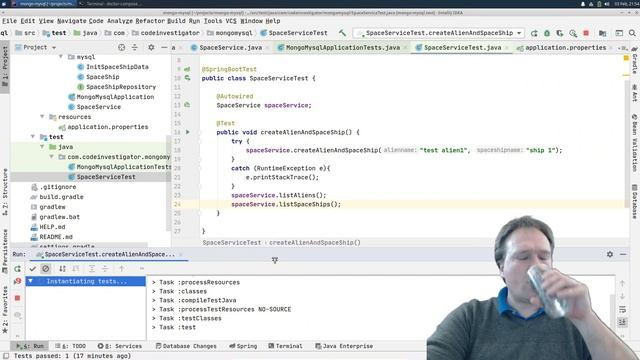640x360 pixels.
Task: Hide the Run panel with minus icon
Action: (623, 254)
